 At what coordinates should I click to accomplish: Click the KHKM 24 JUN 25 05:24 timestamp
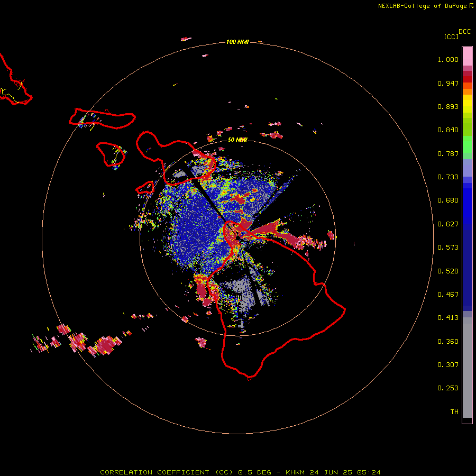333,472
